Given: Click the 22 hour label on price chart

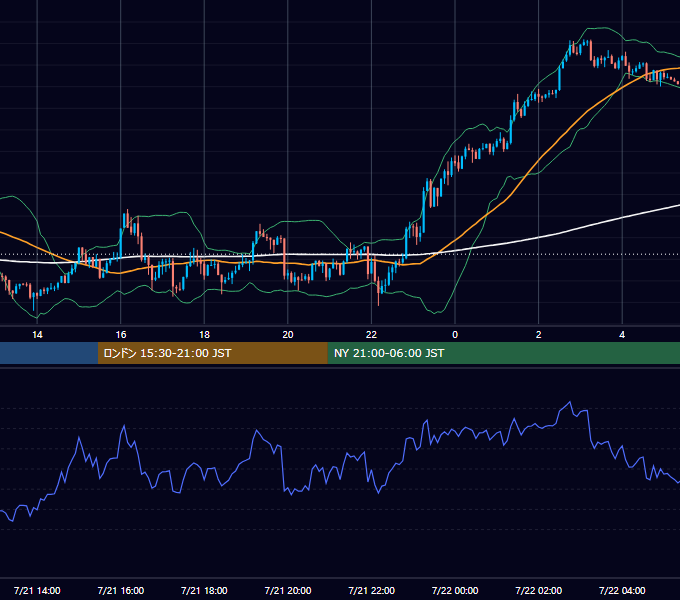Looking at the screenshot, I should pyautogui.click(x=371, y=335).
